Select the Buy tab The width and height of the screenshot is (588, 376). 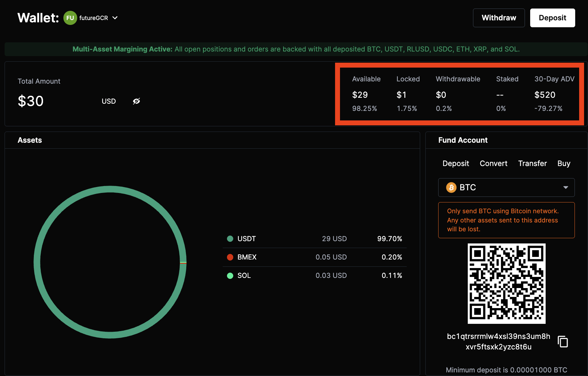564,163
